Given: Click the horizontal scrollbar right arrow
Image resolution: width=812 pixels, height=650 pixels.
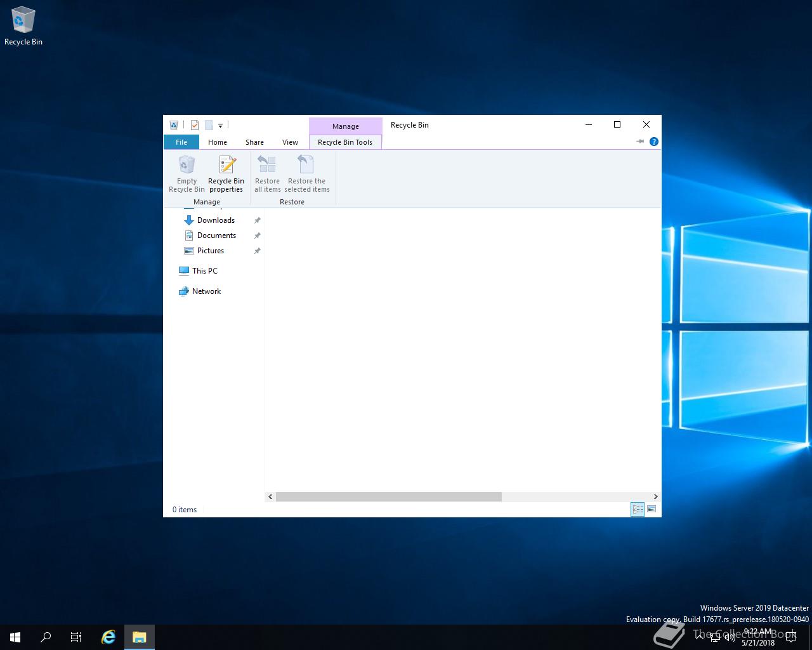Looking at the screenshot, I should point(655,496).
